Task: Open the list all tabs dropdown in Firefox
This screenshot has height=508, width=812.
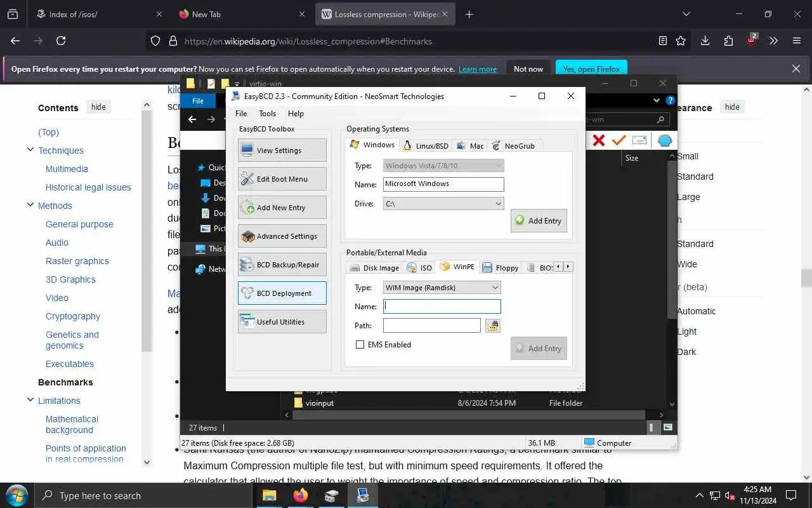Action: click(686, 14)
